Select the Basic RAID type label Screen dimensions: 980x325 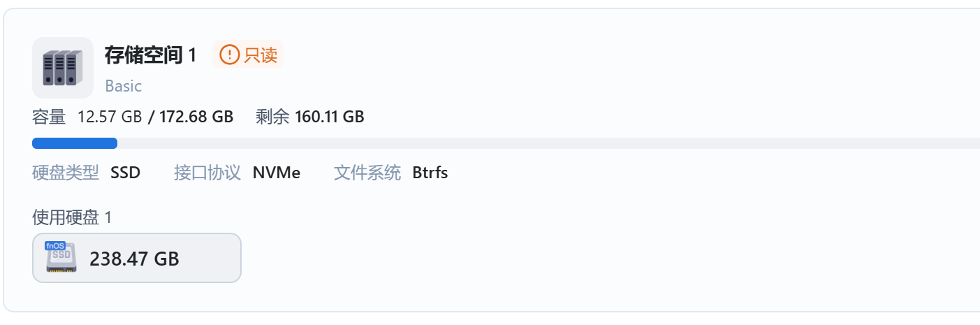coord(123,86)
